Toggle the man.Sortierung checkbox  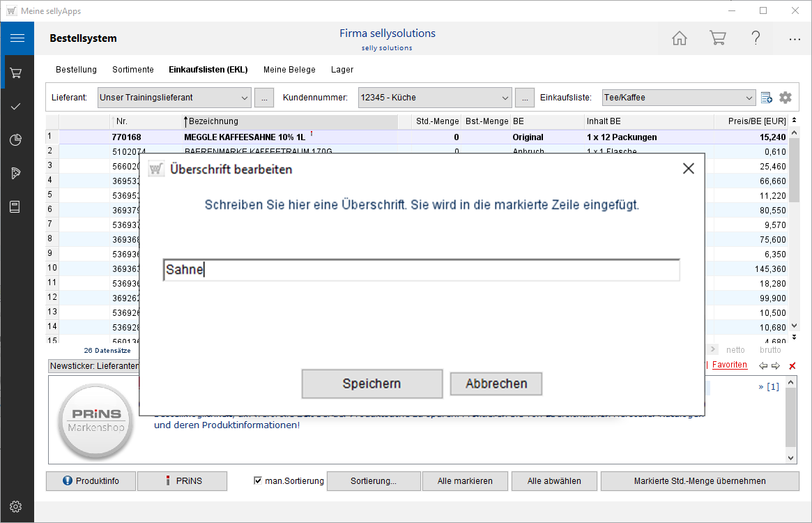(x=258, y=480)
